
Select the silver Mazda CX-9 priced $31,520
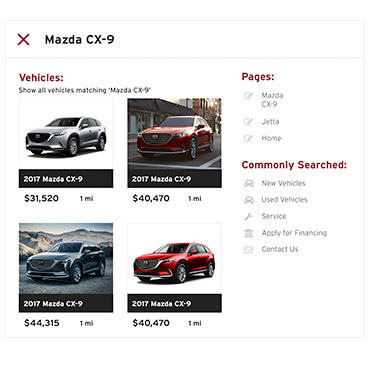pos(66,143)
